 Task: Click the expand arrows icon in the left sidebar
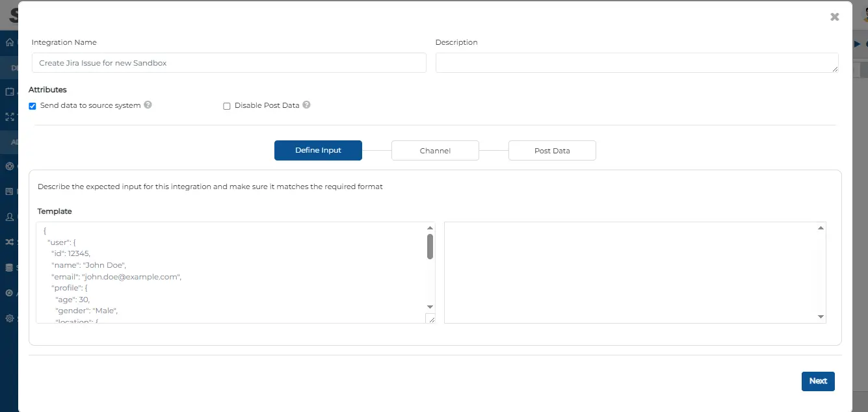[x=9, y=117]
